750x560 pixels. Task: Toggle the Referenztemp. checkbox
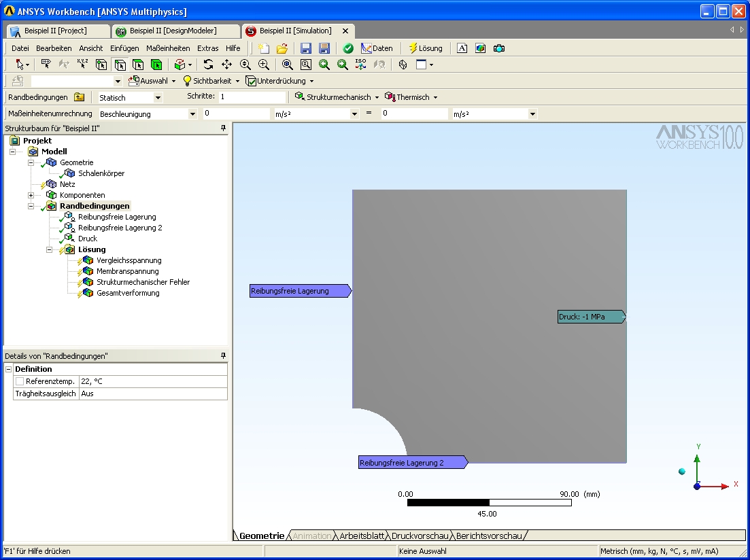pos(20,381)
